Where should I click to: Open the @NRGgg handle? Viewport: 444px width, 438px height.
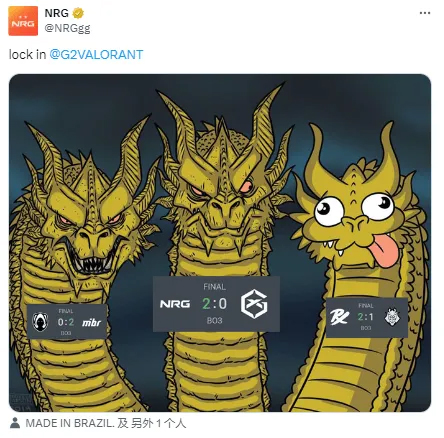pos(67,28)
